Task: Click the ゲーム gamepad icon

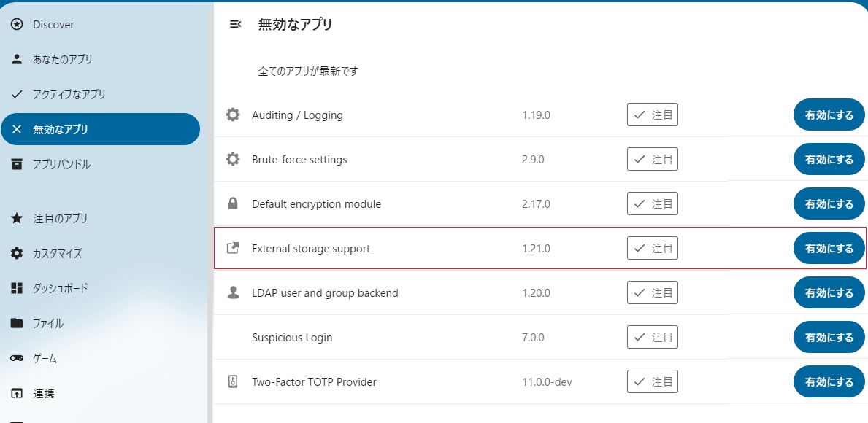Action: [15, 358]
